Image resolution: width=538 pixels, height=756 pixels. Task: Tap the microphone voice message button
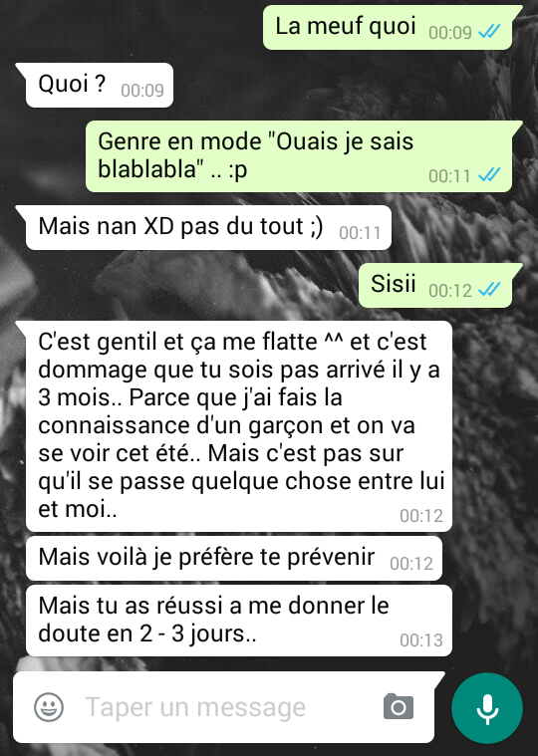(x=487, y=708)
